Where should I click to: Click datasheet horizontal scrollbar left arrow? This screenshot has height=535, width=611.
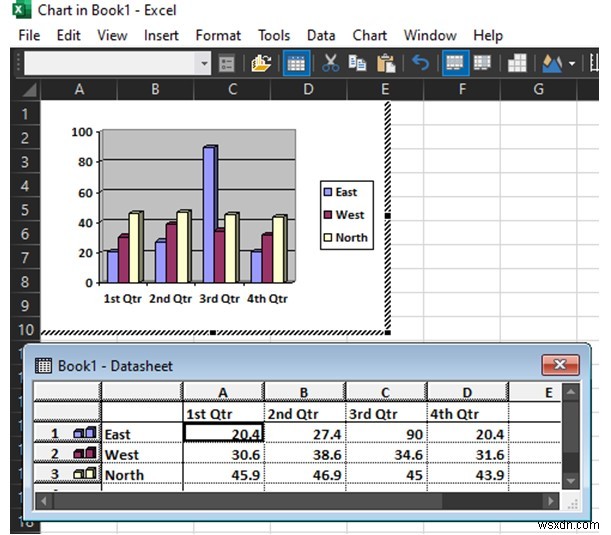pos(44,501)
